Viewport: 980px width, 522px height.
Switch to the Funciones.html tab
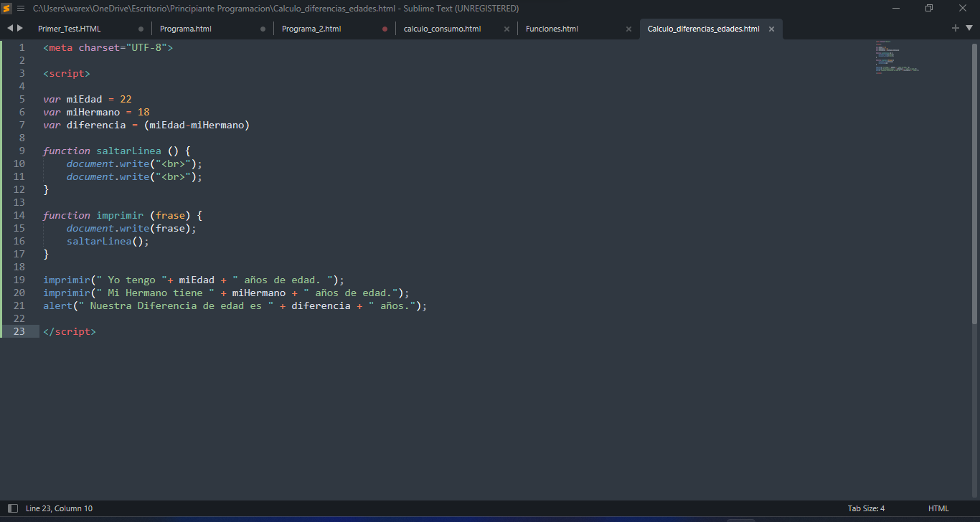[x=552, y=29]
